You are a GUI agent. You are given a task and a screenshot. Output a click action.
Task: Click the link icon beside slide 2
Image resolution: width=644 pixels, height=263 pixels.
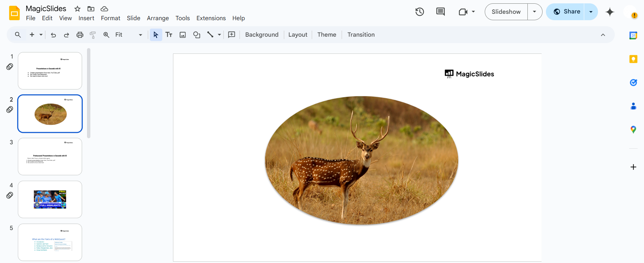10,109
